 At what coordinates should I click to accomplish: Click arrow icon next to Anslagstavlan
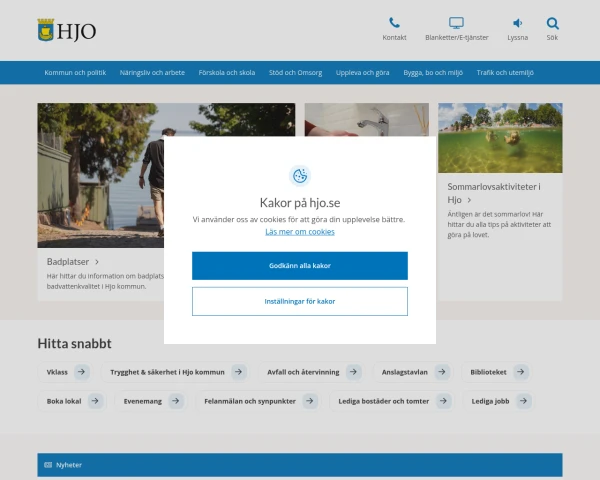coord(442,372)
